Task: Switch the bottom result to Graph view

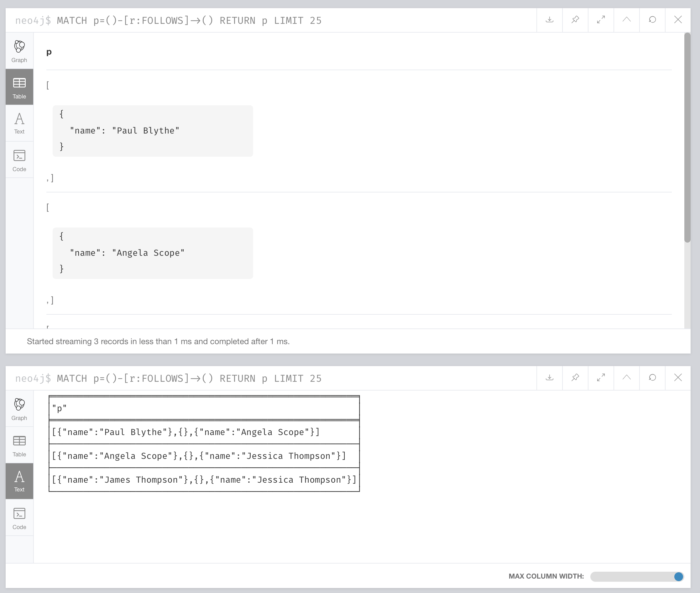Action: point(19,408)
